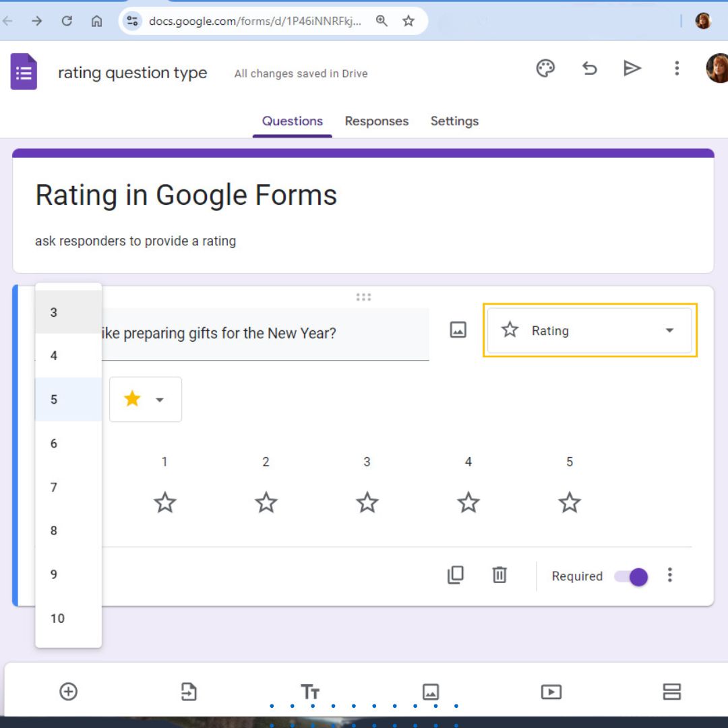Select 10 from the scale list

[57, 618]
